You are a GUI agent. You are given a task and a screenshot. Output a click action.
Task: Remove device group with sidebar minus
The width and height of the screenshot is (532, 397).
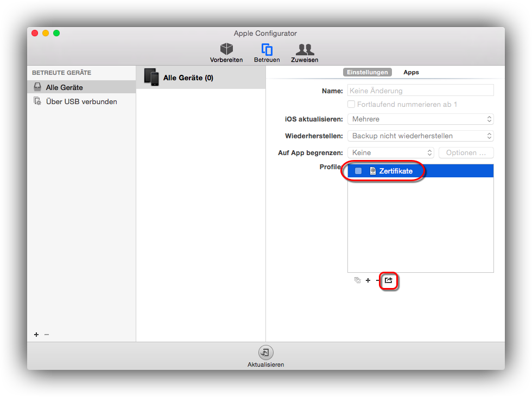(47, 335)
